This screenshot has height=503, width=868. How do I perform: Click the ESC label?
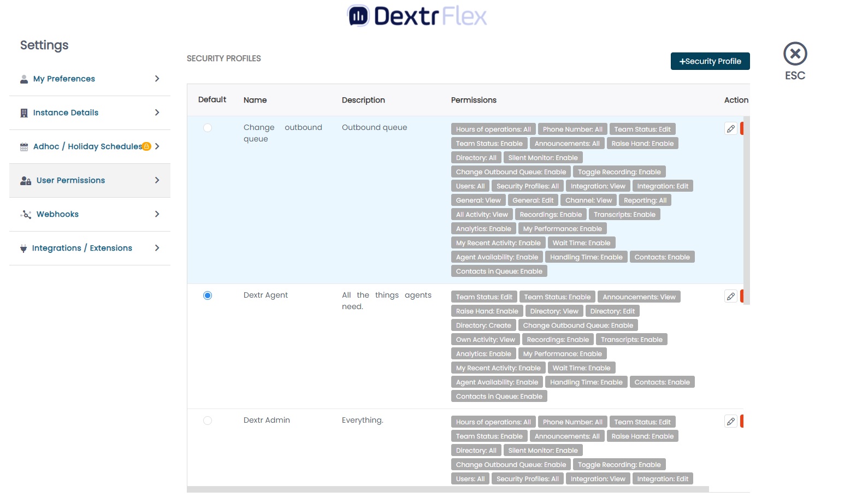coord(795,76)
